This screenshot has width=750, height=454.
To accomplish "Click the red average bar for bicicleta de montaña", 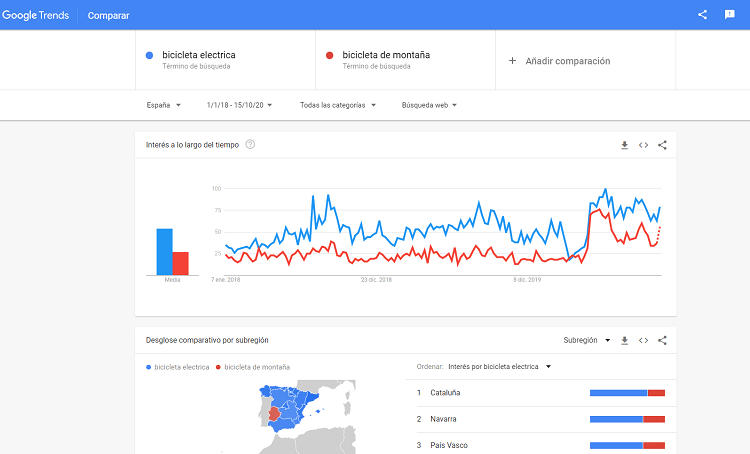I will click(180, 263).
